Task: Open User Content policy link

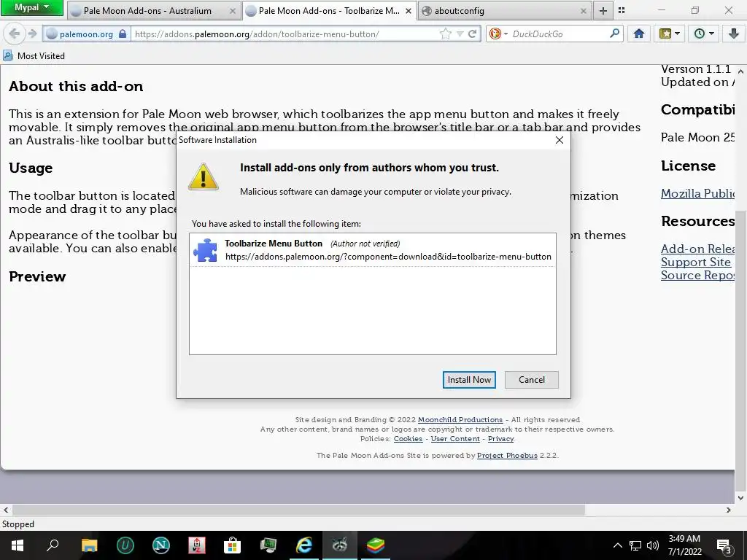Action: pyautogui.click(x=455, y=438)
